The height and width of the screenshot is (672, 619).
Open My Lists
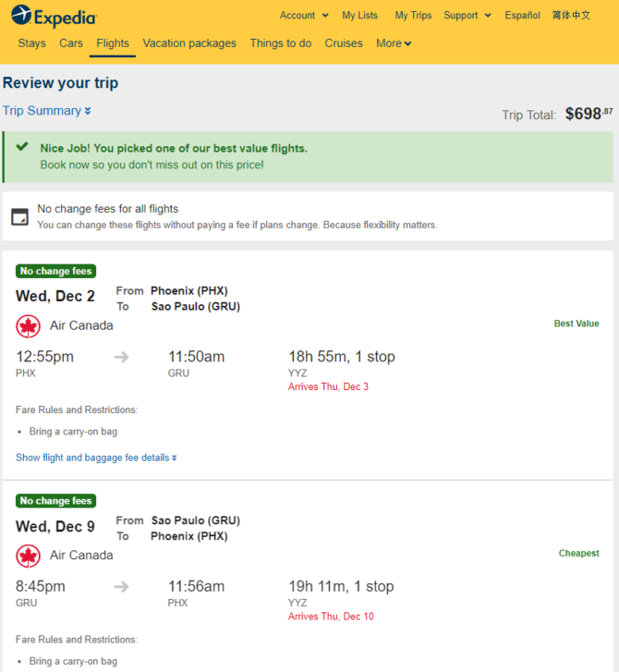coord(359,16)
